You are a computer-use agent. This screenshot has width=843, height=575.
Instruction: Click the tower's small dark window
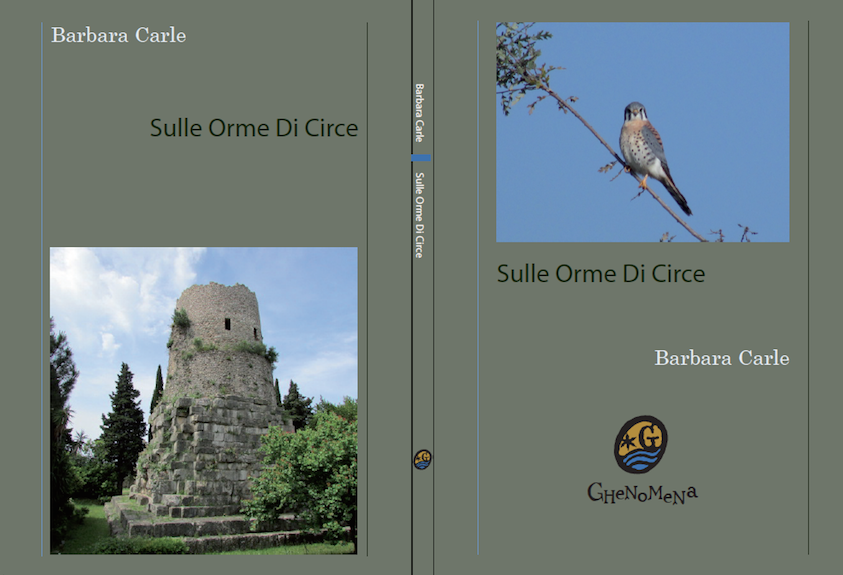click(x=227, y=323)
